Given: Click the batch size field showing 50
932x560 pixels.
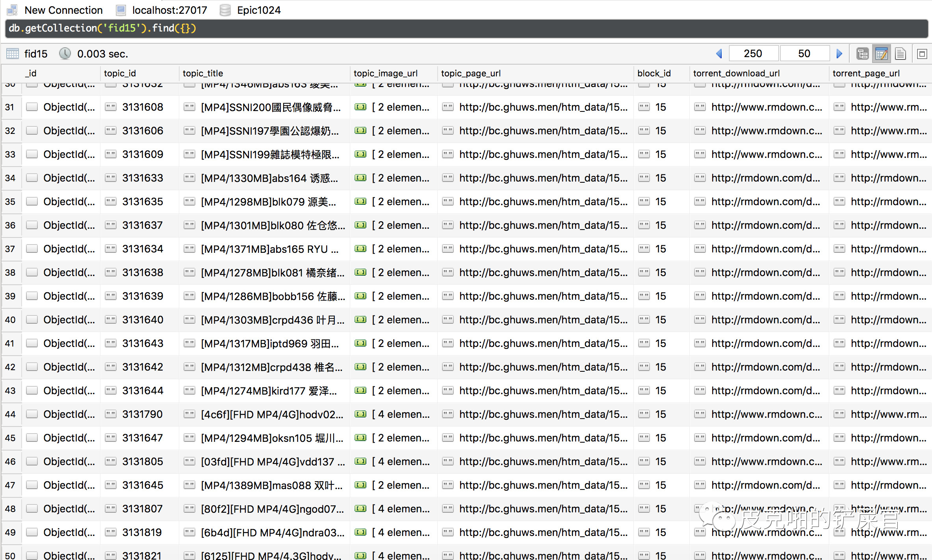Looking at the screenshot, I should pyautogui.click(x=804, y=54).
